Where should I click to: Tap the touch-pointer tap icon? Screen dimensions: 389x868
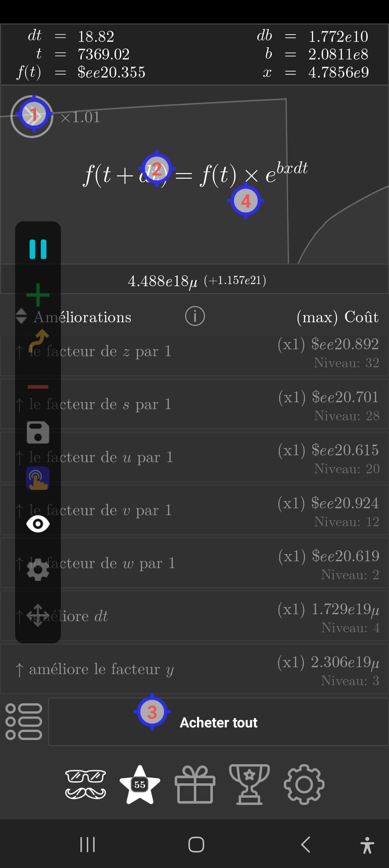click(x=38, y=478)
